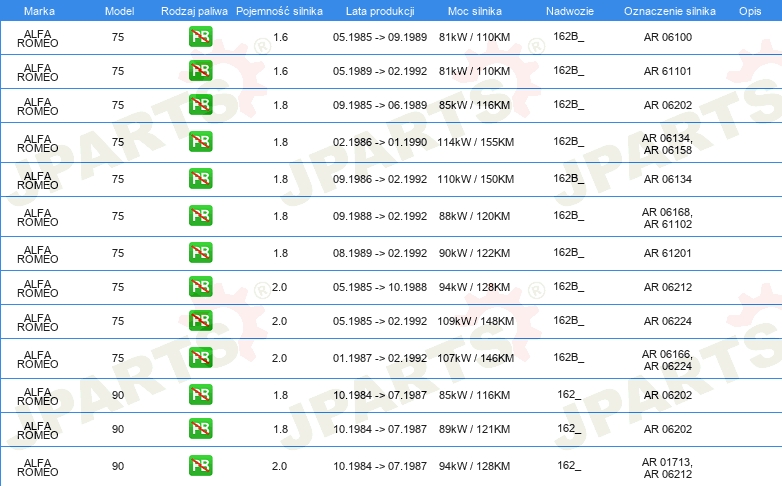Click fuel icon in AR 06100 row
782x486 pixels.
click(x=200, y=36)
